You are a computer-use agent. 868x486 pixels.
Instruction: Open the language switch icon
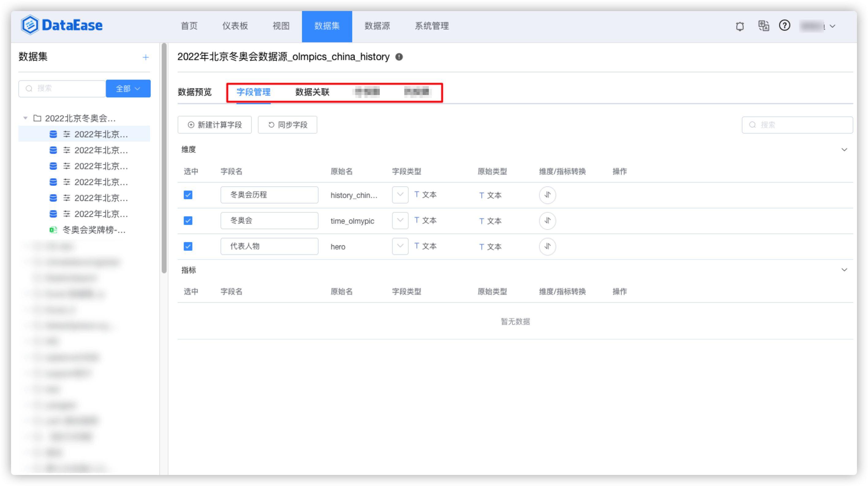tap(763, 26)
